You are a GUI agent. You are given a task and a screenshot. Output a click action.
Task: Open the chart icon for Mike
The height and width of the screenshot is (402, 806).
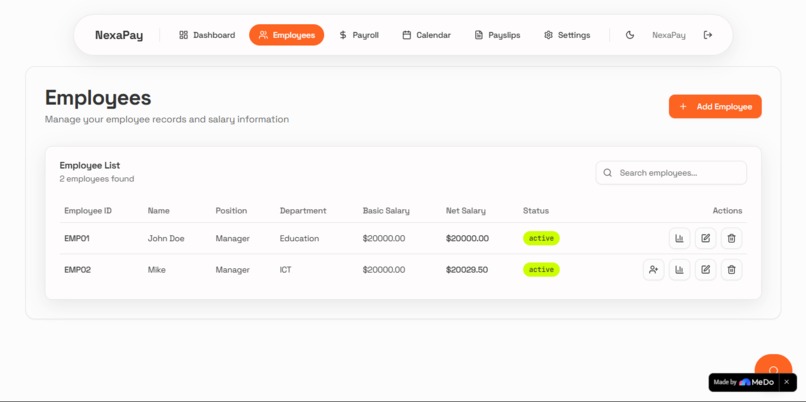tap(679, 270)
